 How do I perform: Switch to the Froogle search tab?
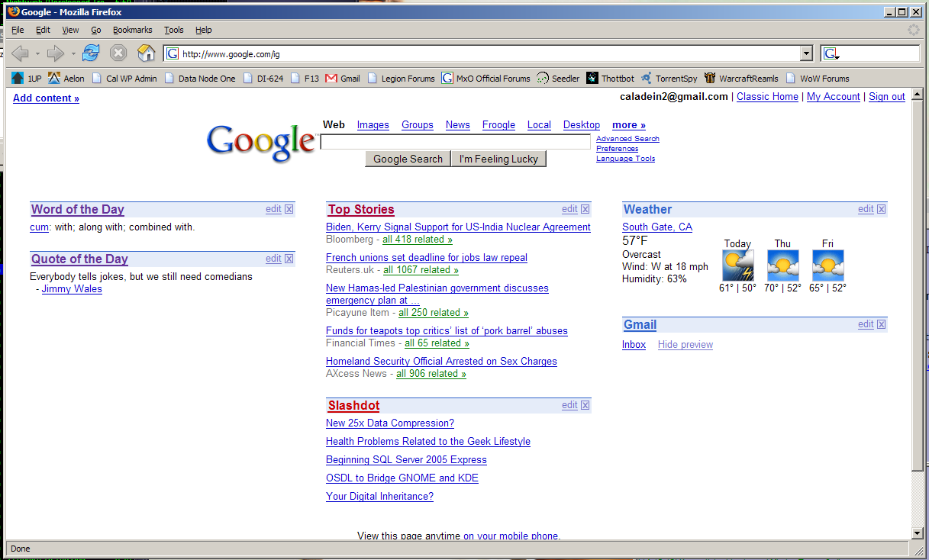[499, 125]
